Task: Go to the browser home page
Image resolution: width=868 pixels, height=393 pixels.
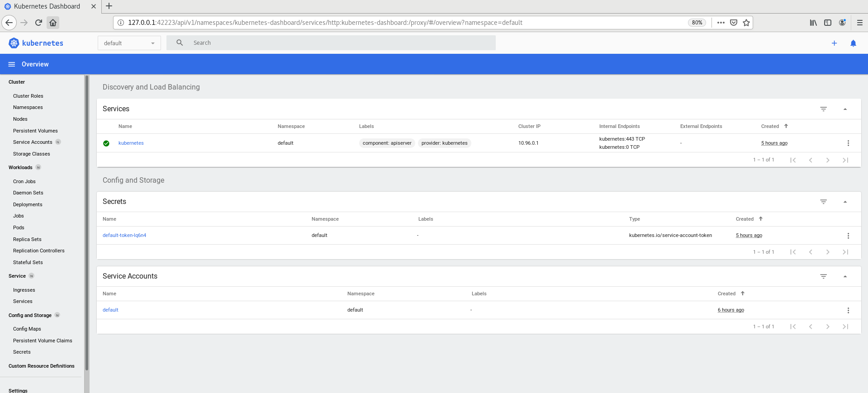Action: pos(53,23)
